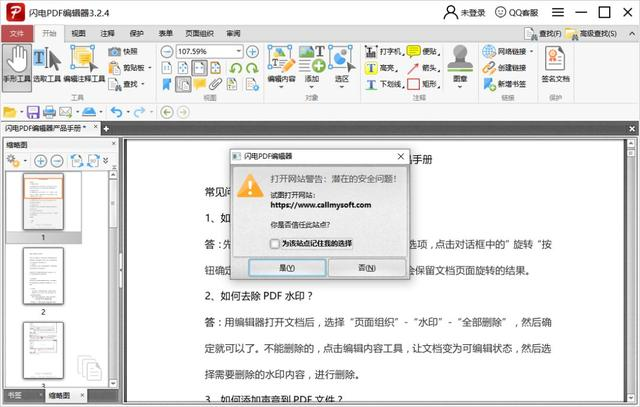This screenshot has width=640, height=407.
Task: Switch to the 注释 ribbon tab
Action: pyautogui.click(x=107, y=33)
